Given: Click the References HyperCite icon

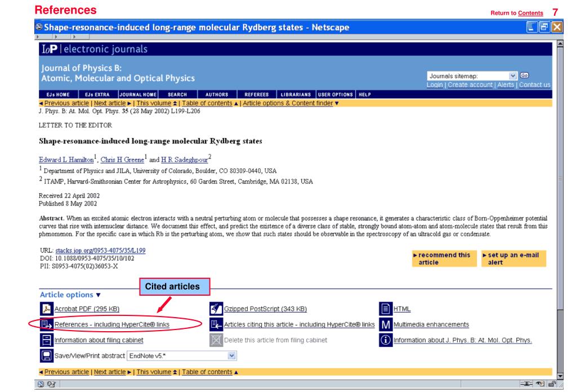Looking at the screenshot, I should pos(46,324).
